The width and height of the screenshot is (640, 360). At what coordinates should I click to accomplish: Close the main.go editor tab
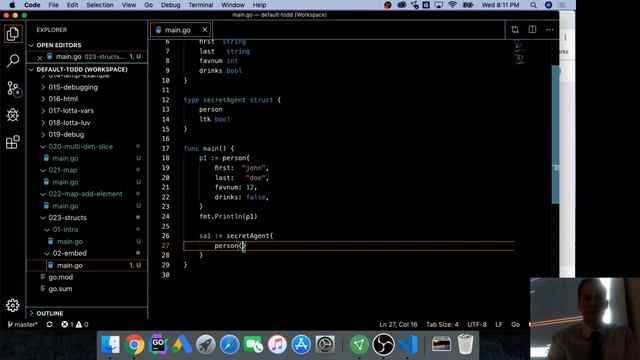[205, 30]
